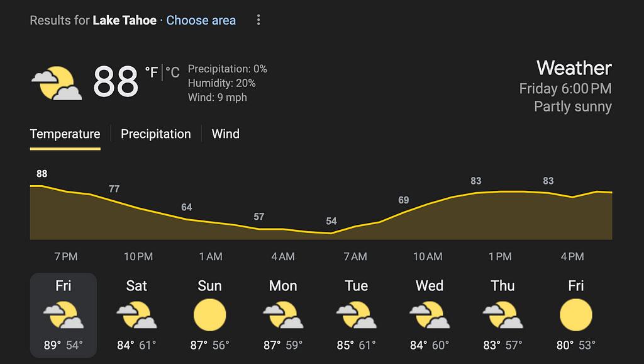Select the last Friday's sunny icon

pos(576,315)
